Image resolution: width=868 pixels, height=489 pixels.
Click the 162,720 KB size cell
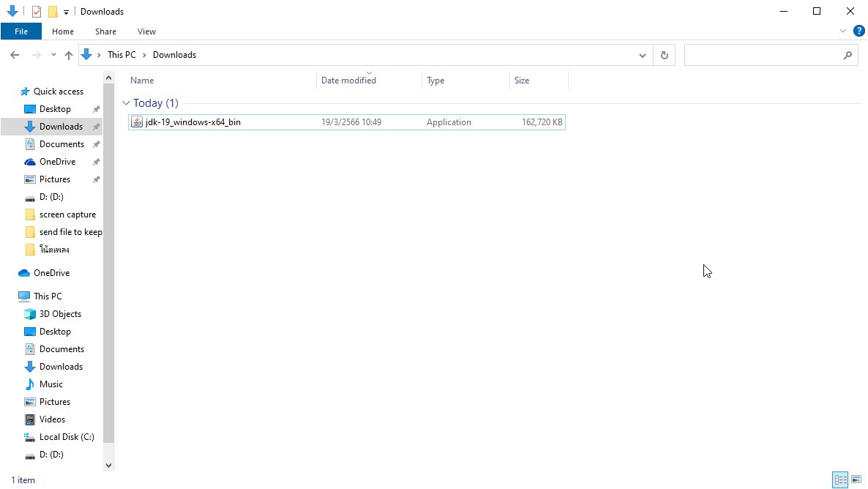(x=542, y=122)
